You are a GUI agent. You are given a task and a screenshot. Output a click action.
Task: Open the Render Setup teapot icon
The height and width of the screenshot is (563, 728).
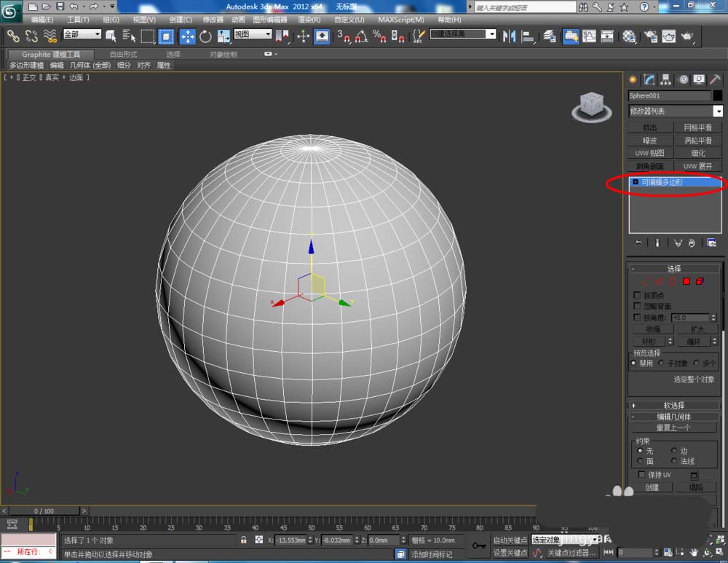pyautogui.click(x=650, y=36)
